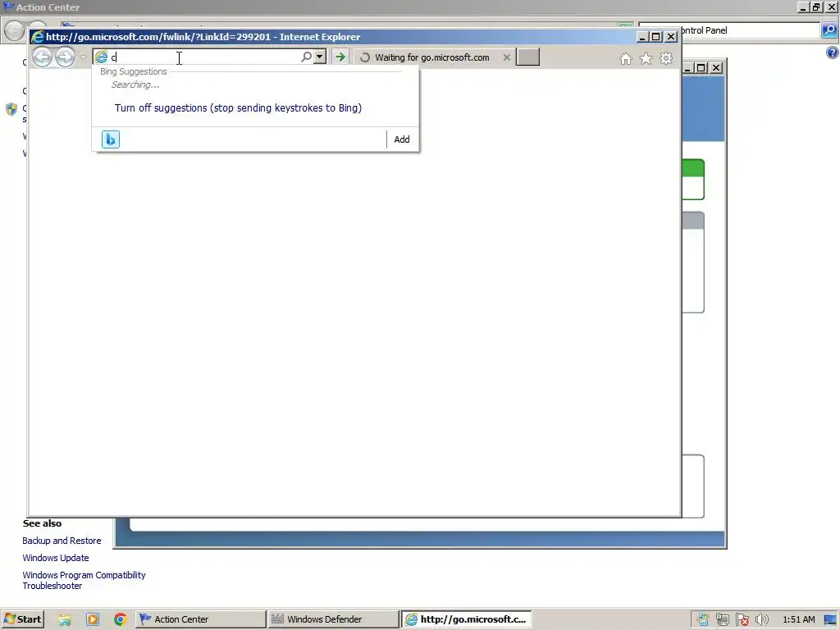This screenshot has height=630, width=840.
Task: Close the Internet Explorer window
Action: point(671,36)
